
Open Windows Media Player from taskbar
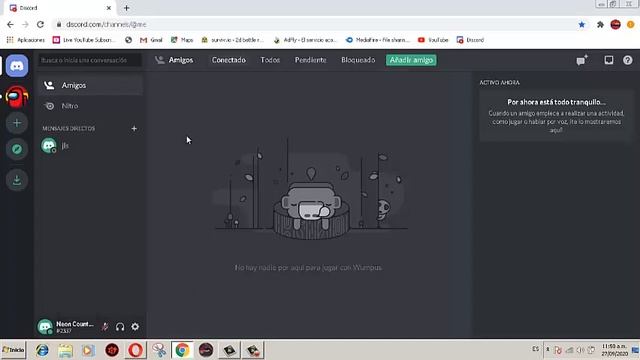(x=88, y=350)
